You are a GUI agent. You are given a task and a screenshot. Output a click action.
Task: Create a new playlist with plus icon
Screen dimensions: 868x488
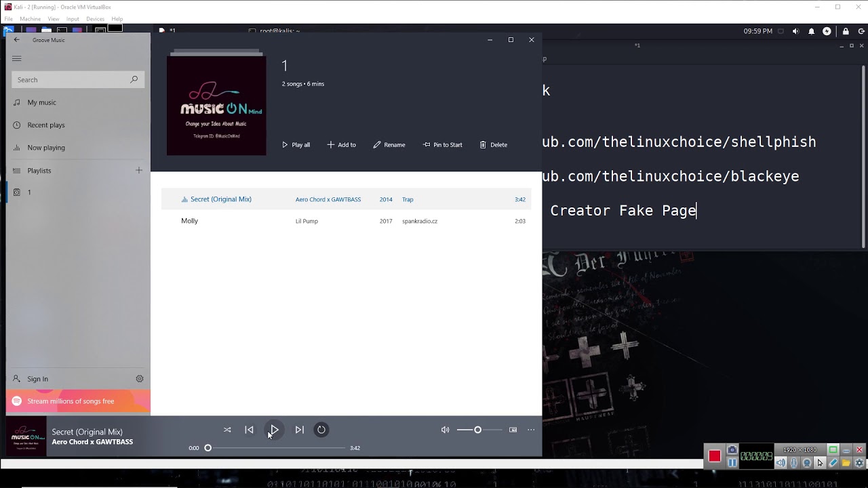click(x=139, y=170)
